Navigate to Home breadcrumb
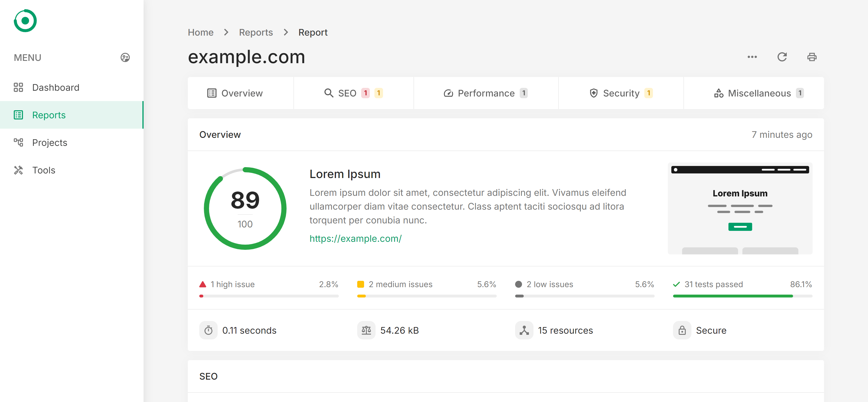 point(200,32)
